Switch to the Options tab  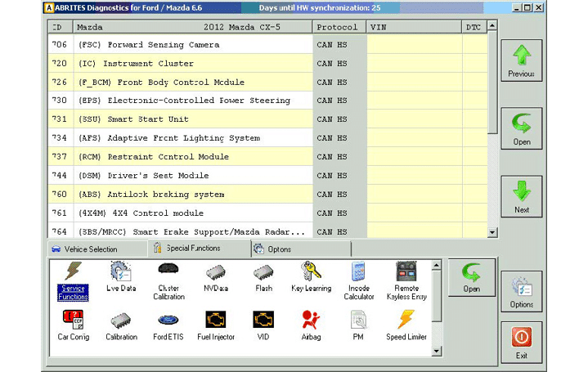coord(278,249)
